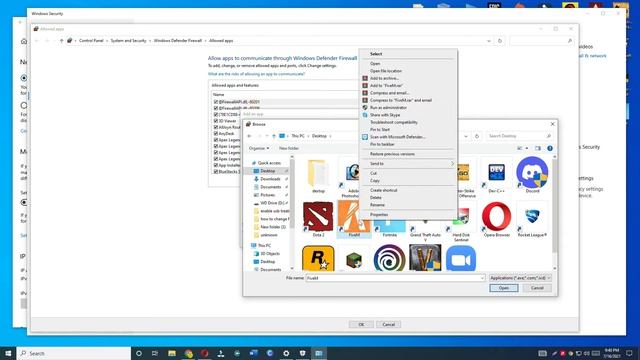
Task: Open the view options dropdown arrow in Browse
Action: point(527,148)
